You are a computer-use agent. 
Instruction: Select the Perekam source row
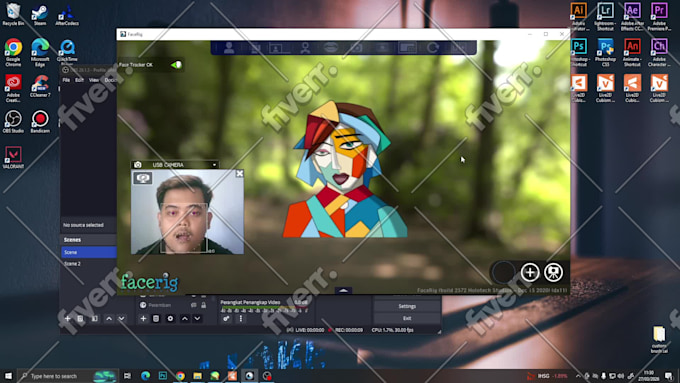click(173, 305)
